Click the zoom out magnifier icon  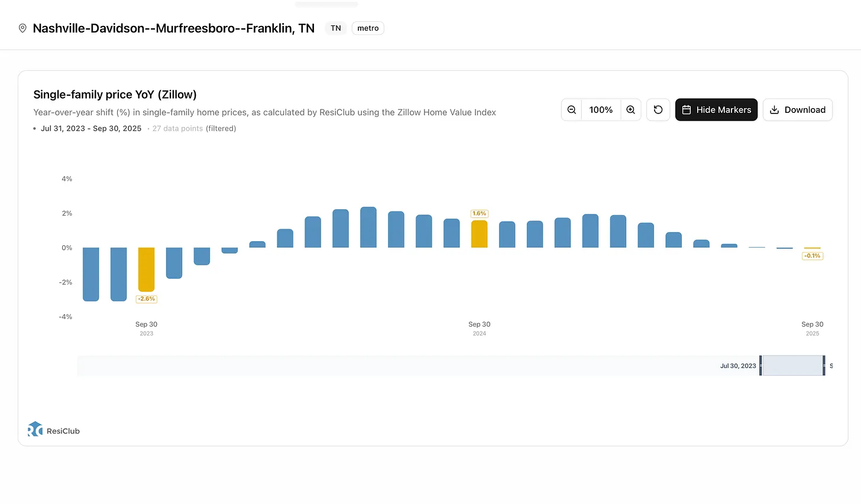coord(571,109)
